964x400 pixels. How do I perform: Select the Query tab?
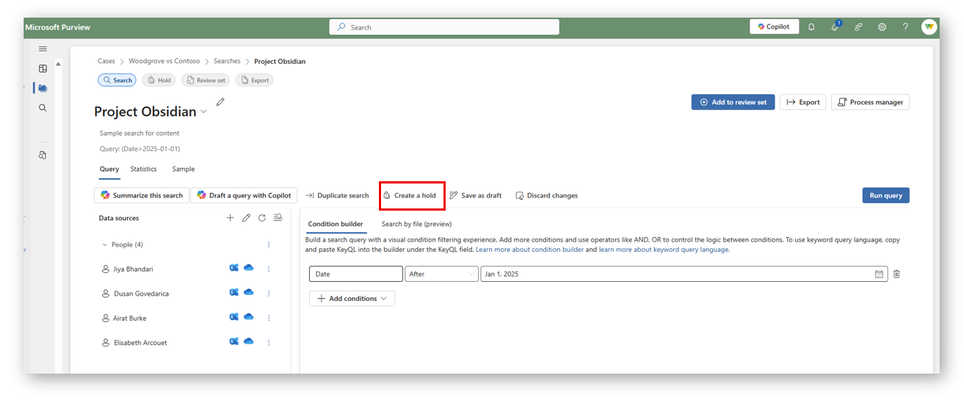[x=109, y=169]
